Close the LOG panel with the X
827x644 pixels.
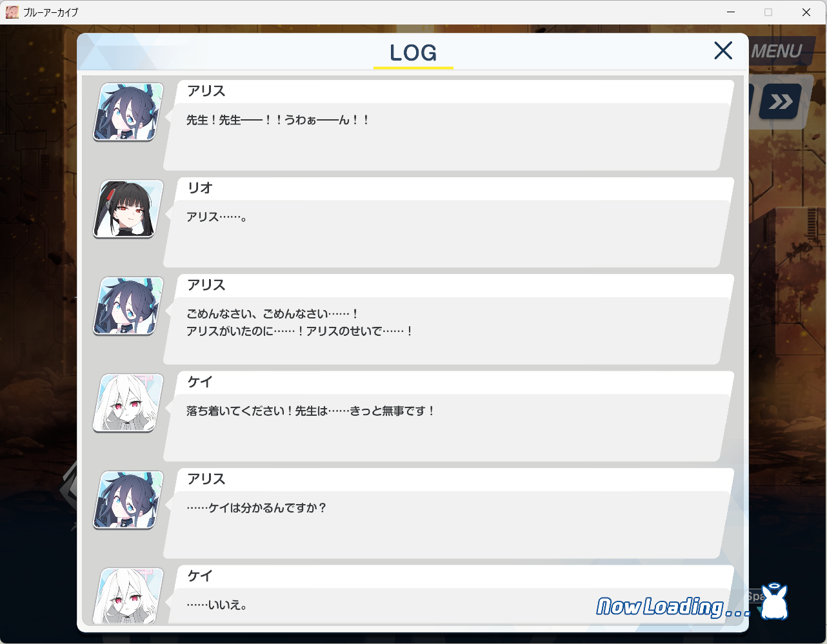pos(723,50)
